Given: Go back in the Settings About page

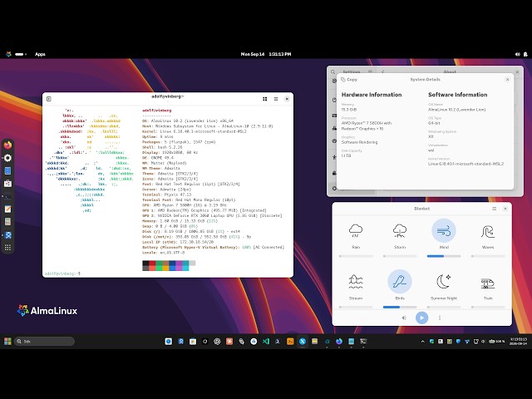Looking at the screenshot, I should 382,71.
